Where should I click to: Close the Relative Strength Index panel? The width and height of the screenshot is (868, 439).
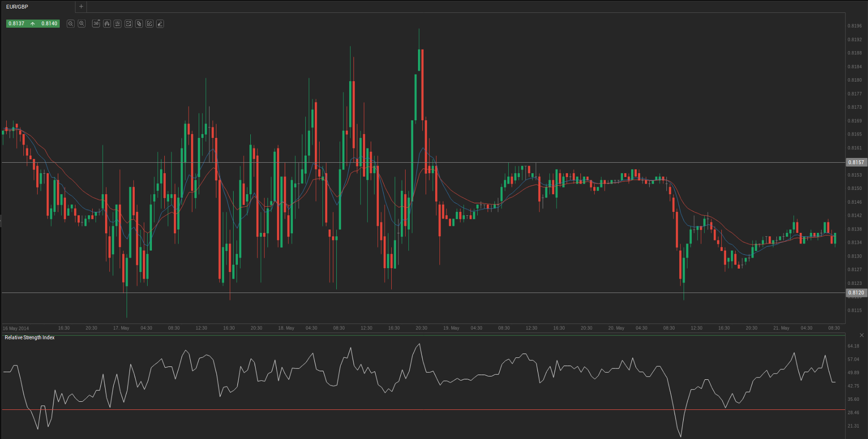pos(862,335)
